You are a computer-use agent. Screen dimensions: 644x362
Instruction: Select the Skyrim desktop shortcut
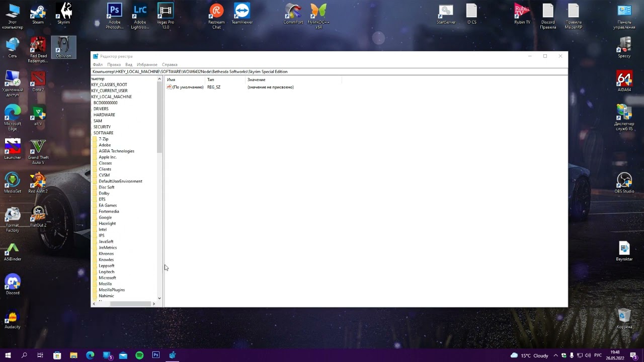pyautogui.click(x=63, y=15)
